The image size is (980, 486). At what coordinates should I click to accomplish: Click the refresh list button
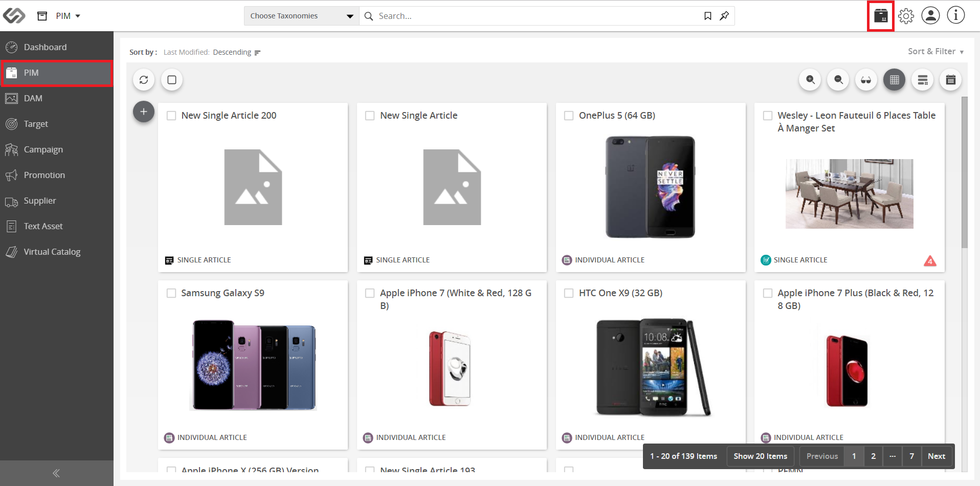click(x=144, y=80)
